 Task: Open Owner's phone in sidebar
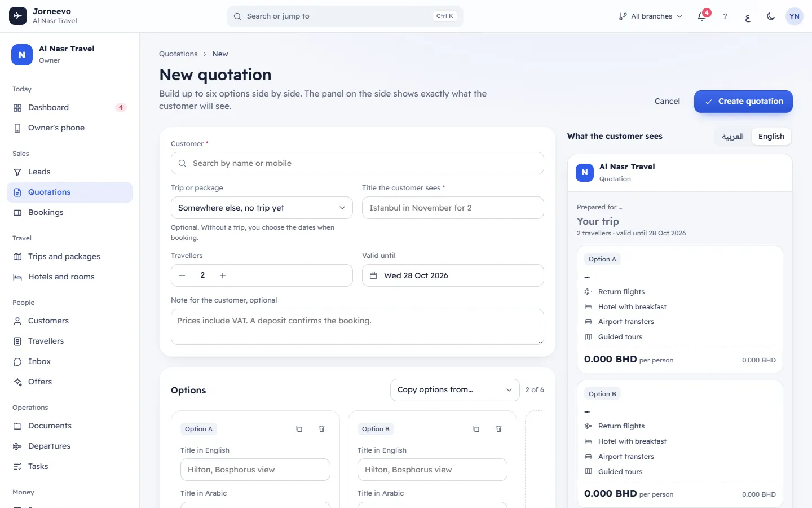[69, 128]
